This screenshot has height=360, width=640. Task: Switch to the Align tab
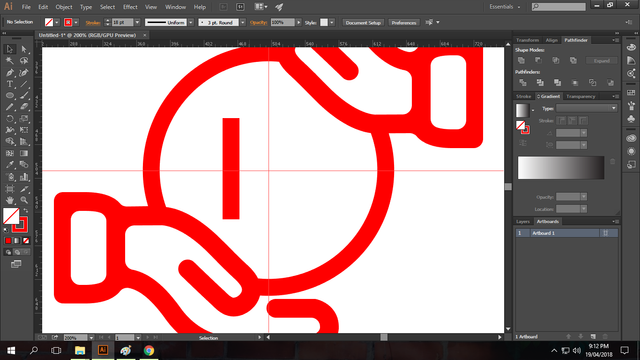[551, 40]
